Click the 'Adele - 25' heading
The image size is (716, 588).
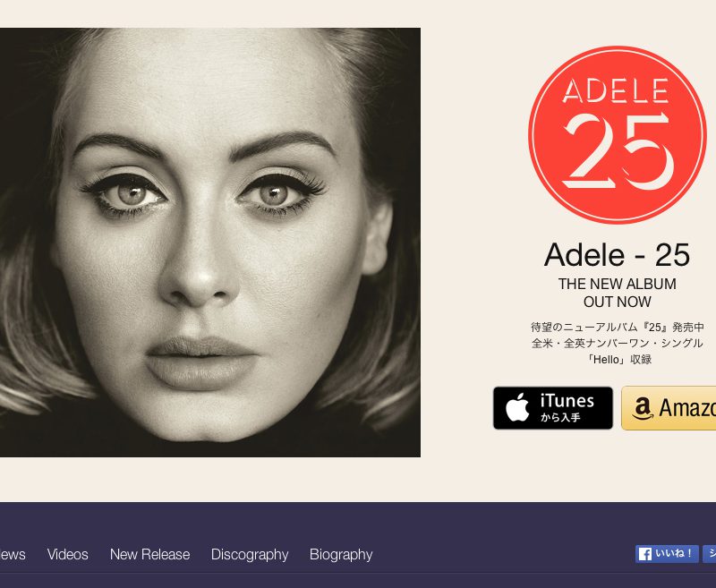click(x=617, y=255)
